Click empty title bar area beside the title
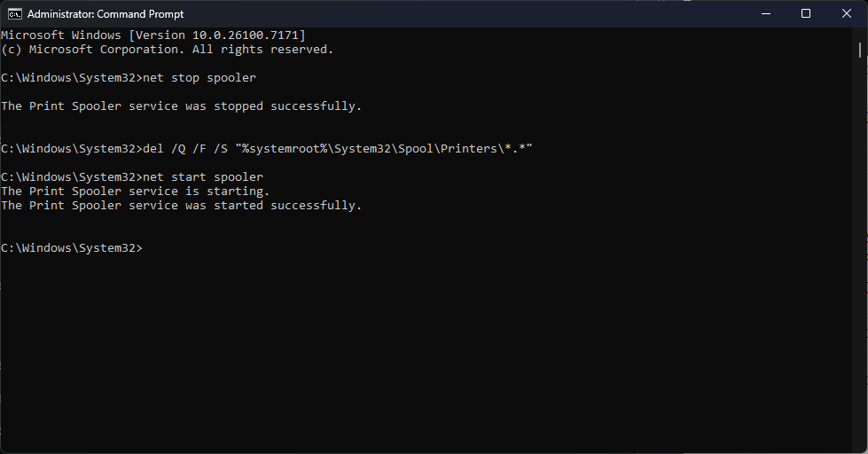Viewport: 868px width, 454px height. tap(443, 13)
